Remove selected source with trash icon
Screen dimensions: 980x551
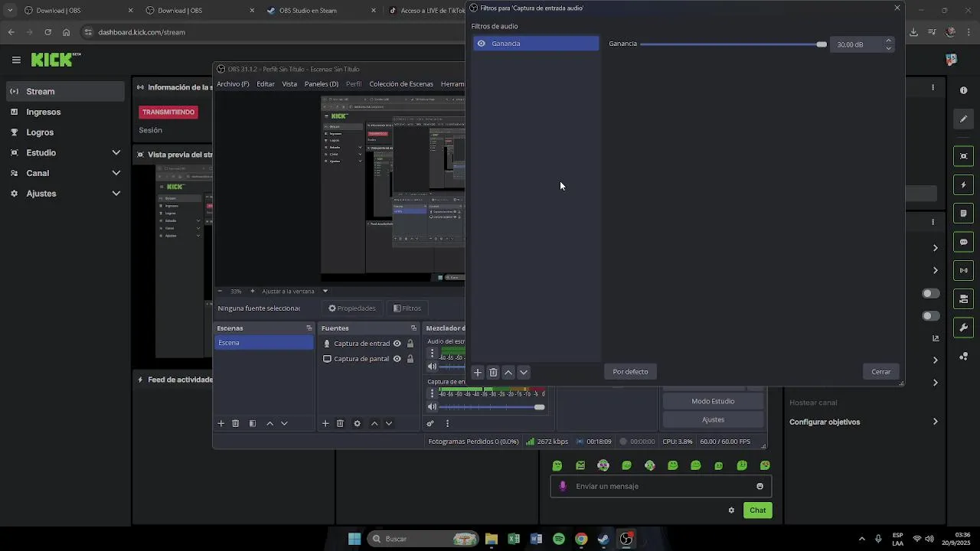pos(341,423)
